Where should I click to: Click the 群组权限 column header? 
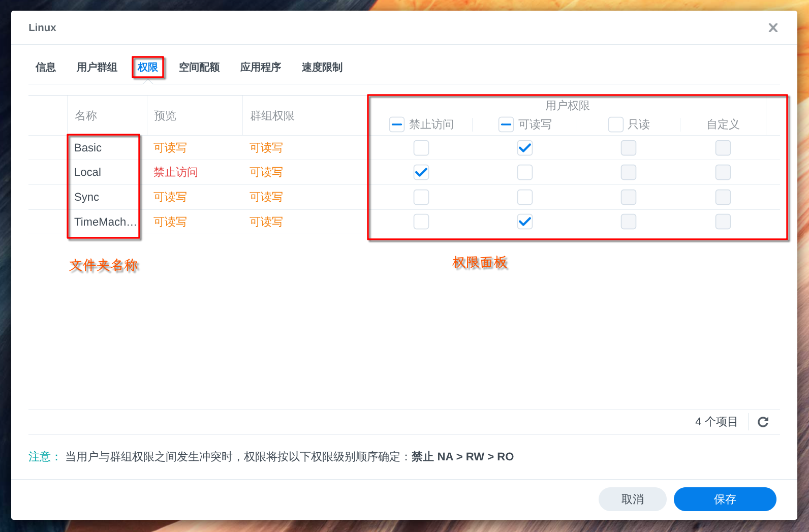272,116
